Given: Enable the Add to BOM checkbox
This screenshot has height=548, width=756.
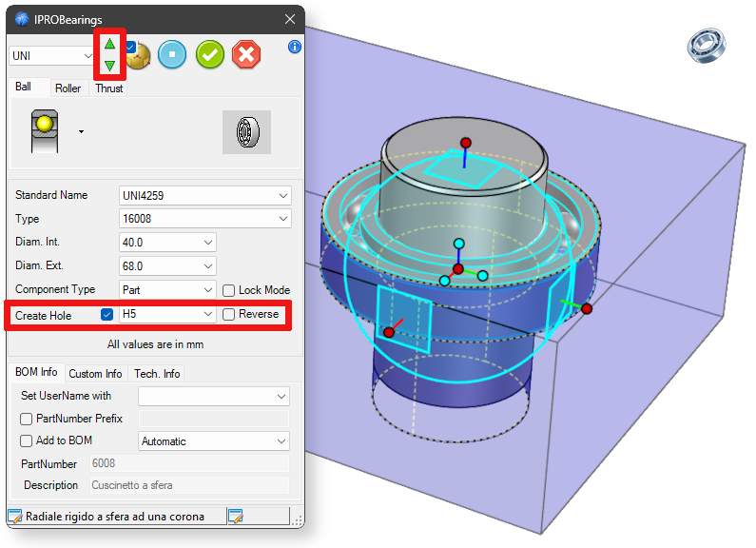Looking at the screenshot, I should click(x=27, y=441).
